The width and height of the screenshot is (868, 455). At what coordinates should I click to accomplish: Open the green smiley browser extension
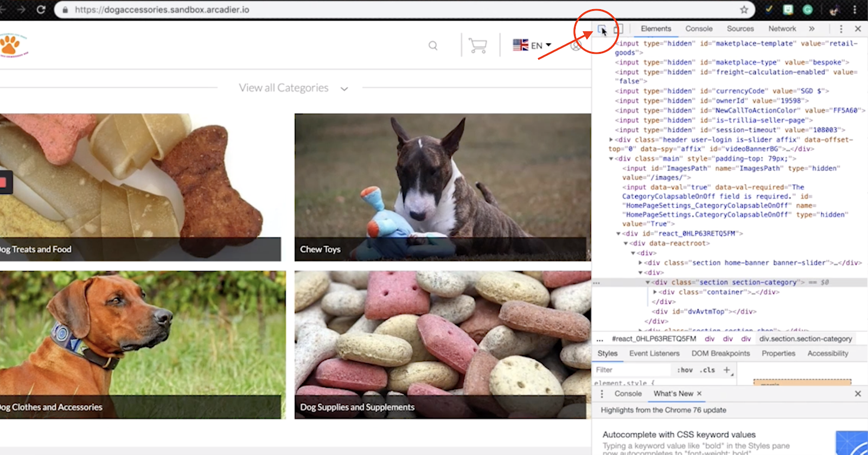[x=788, y=9]
